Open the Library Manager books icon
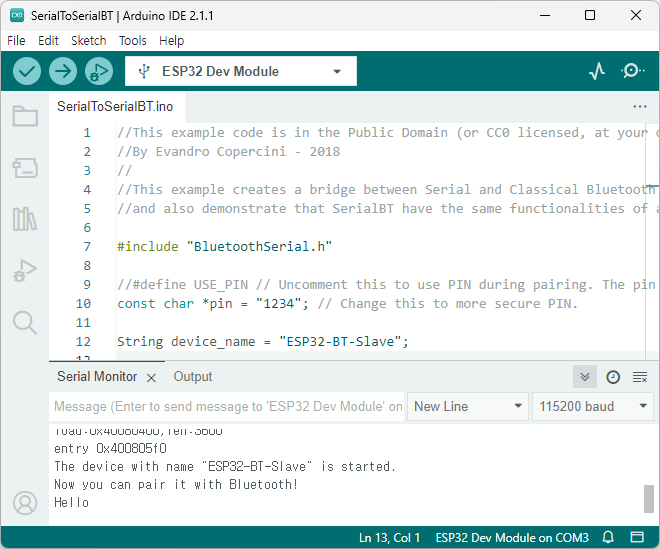The height and width of the screenshot is (549, 660). [x=25, y=219]
